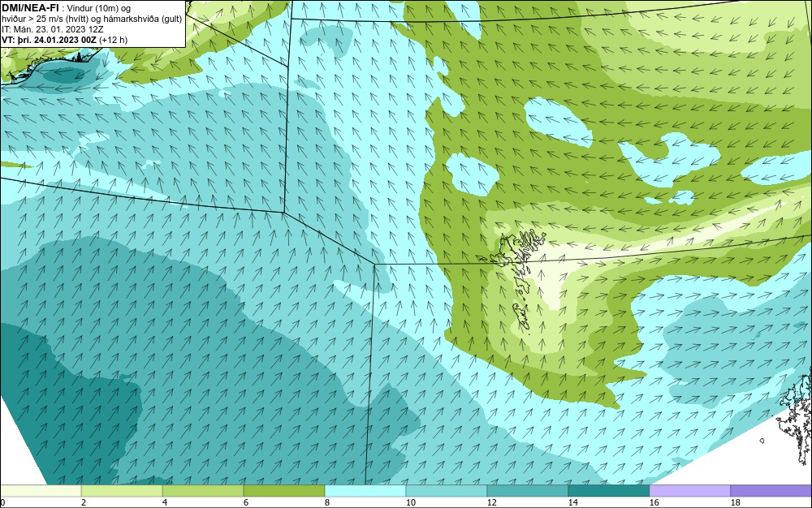
Task: Click the scale label 8
Action: (326, 502)
